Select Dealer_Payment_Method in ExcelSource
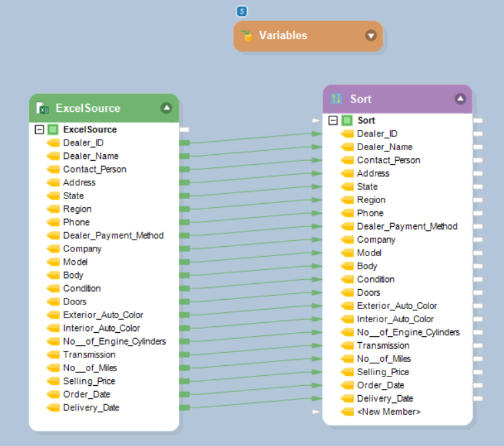The height and width of the screenshot is (446, 504). 113,236
